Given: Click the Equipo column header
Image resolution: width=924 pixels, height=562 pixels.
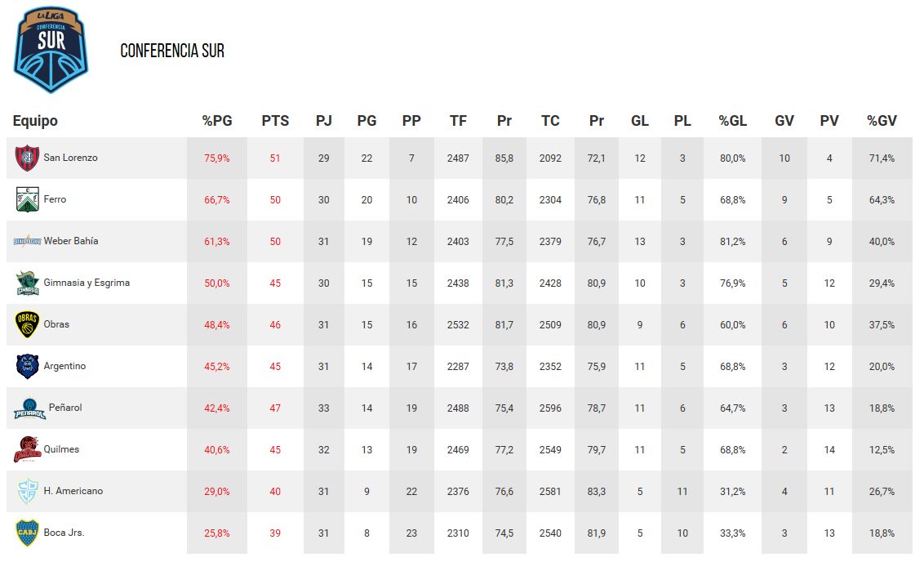Looking at the screenshot, I should [35, 121].
